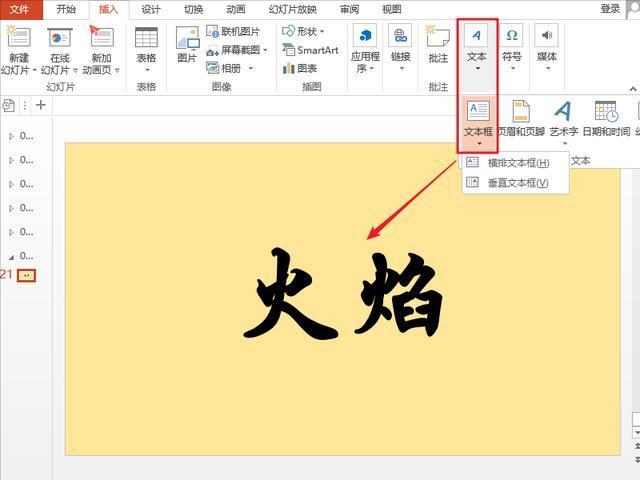Viewport: 640px width, 480px height.
Task: Click the plus button in quick toolbar
Action: 40,105
